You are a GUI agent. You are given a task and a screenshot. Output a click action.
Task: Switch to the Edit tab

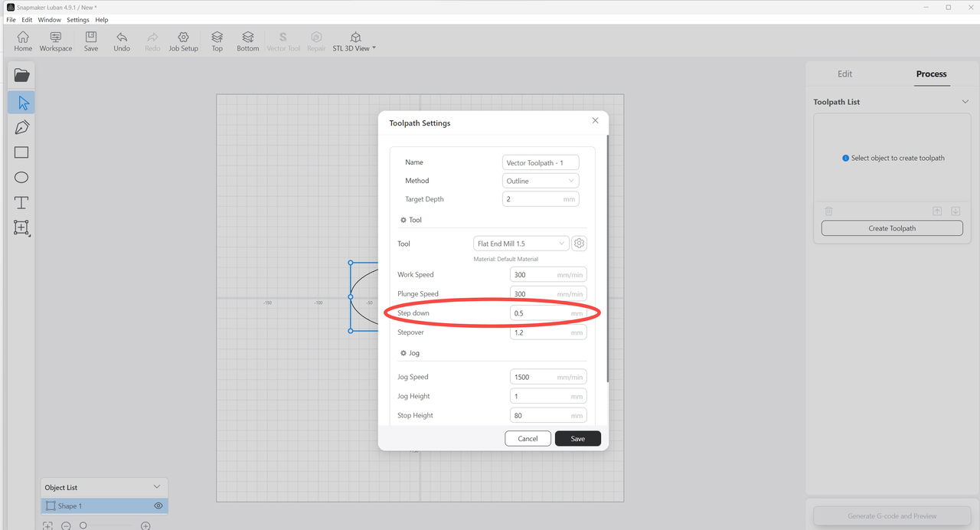click(x=844, y=74)
